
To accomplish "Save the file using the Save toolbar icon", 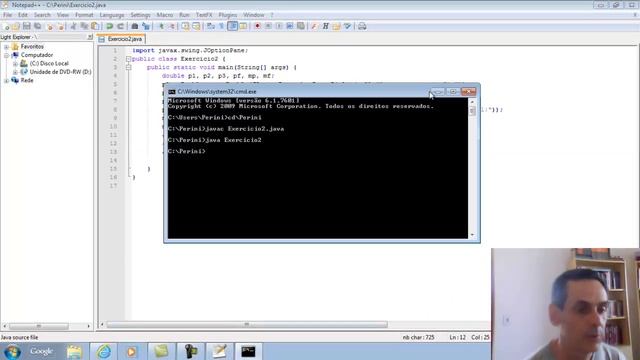I will coord(27,27).
